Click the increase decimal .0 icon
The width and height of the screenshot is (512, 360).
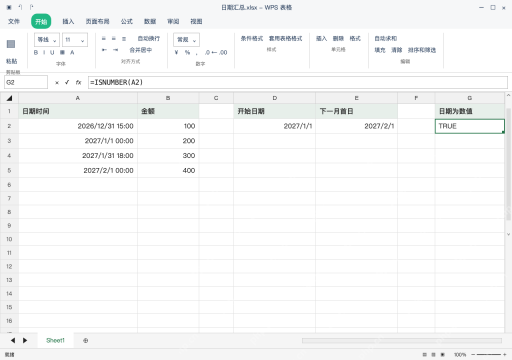(207, 52)
